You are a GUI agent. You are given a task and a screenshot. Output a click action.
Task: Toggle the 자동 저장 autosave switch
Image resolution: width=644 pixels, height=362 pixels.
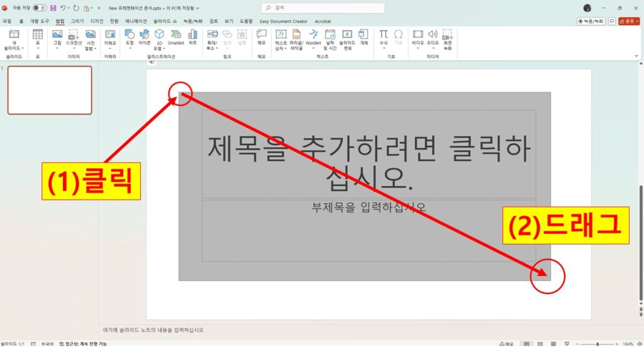(39, 8)
